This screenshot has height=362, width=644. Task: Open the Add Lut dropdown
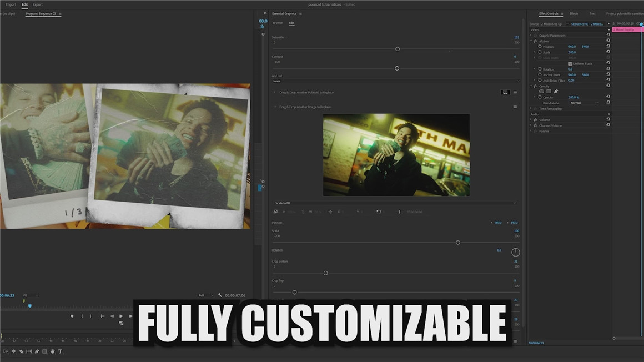click(396, 81)
